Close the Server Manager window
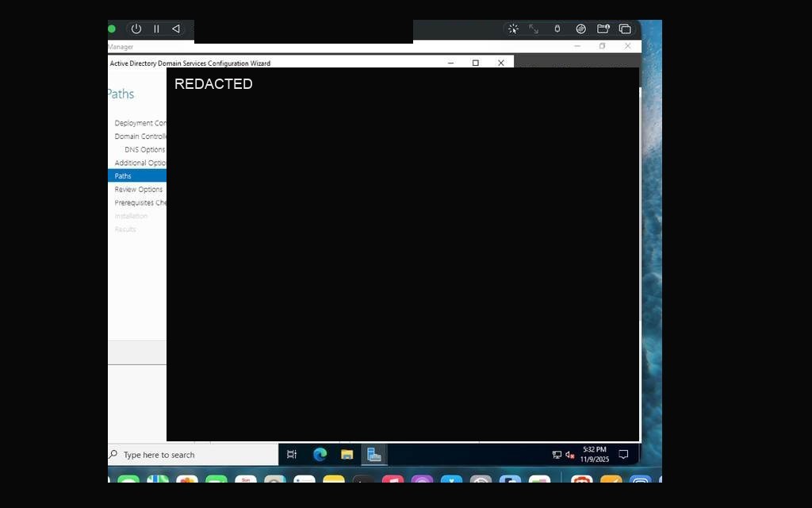The width and height of the screenshot is (812, 508). click(x=628, y=46)
